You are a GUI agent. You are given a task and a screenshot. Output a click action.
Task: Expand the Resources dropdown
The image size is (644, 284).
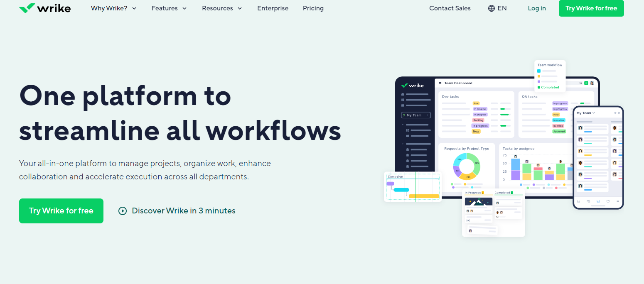[x=222, y=8]
